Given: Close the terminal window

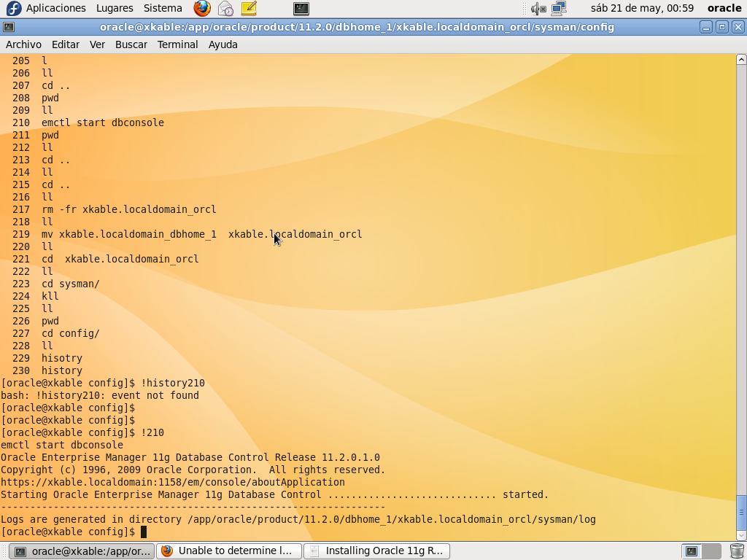Looking at the screenshot, I should click(x=738, y=27).
